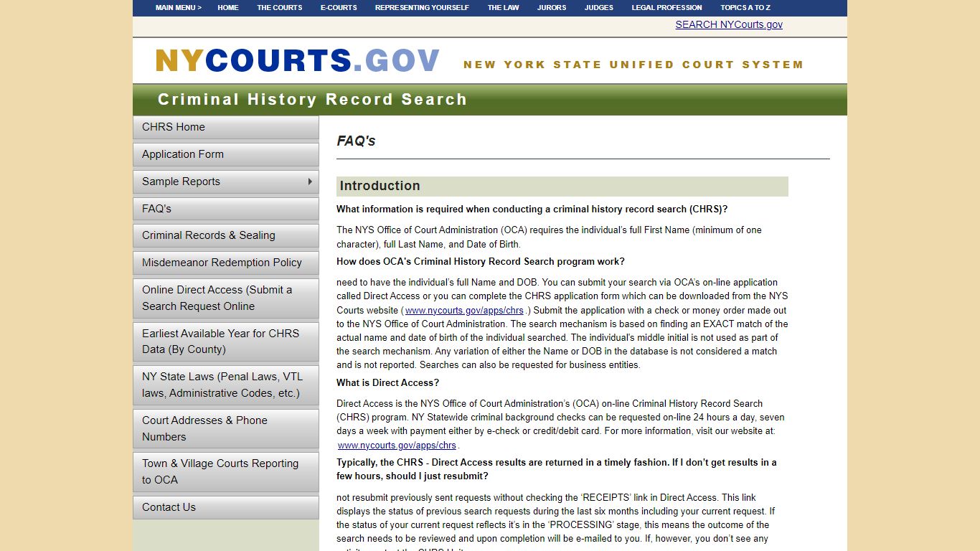
Task: Open NY State Laws sidebar item
Action: coord(226,385)
